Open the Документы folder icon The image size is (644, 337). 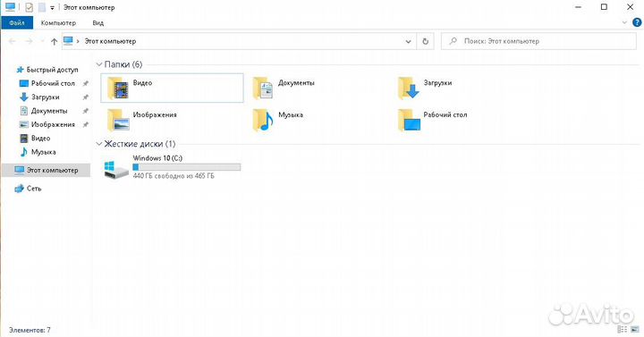(263, 88)
